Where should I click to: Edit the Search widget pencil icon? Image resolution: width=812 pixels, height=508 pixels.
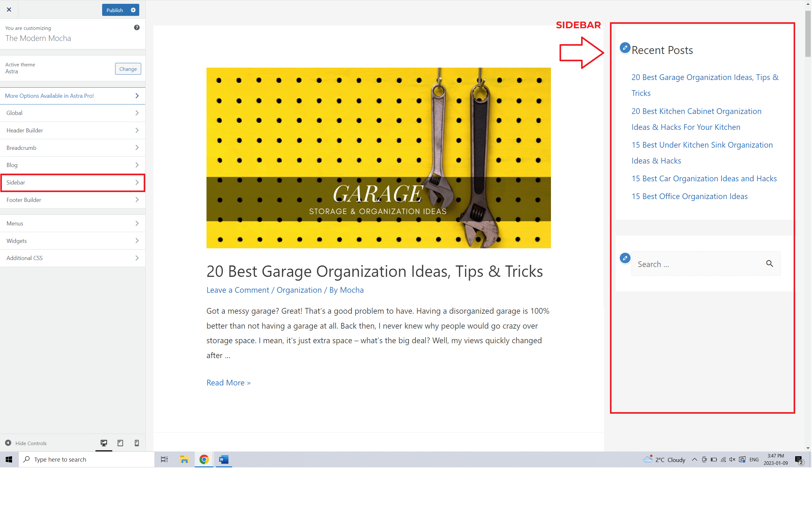(625, 258)
